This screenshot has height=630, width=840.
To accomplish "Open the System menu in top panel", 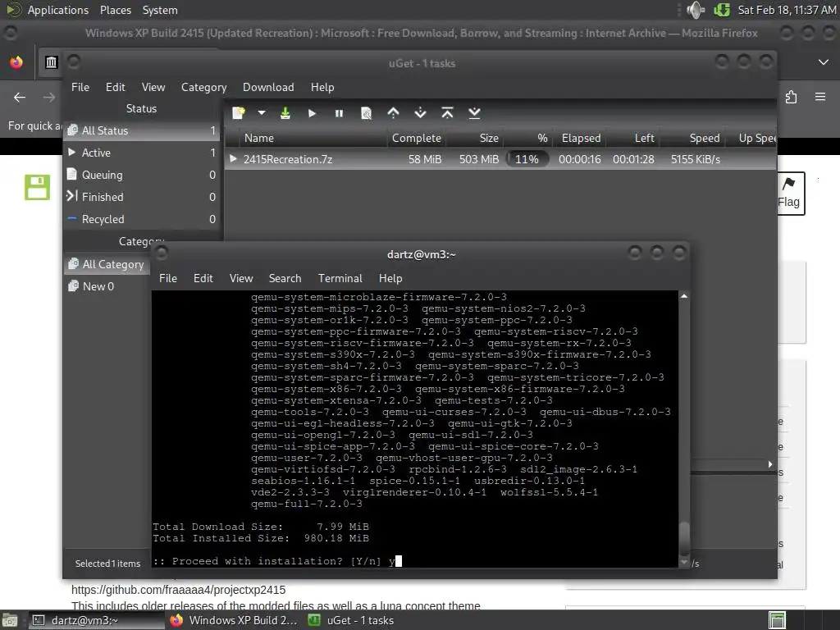I will (160, 10).
